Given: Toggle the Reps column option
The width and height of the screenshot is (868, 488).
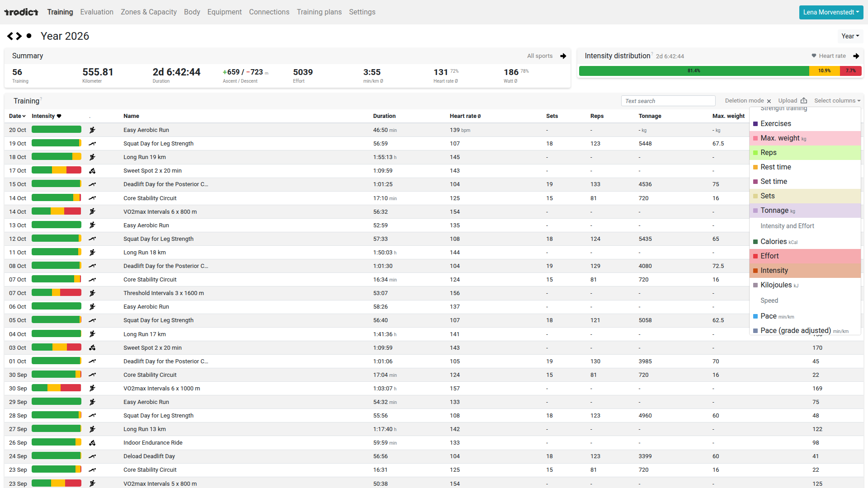Looking at the screenshot, I should click(x=805, y=153).
